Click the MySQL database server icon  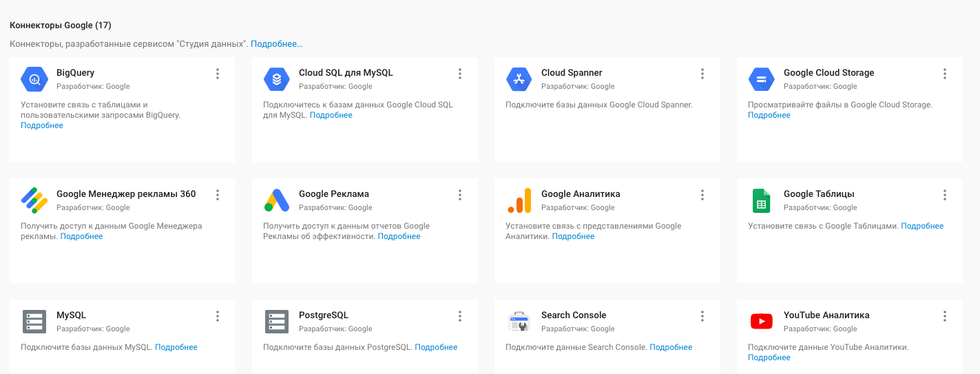click(x=34, y=322)
